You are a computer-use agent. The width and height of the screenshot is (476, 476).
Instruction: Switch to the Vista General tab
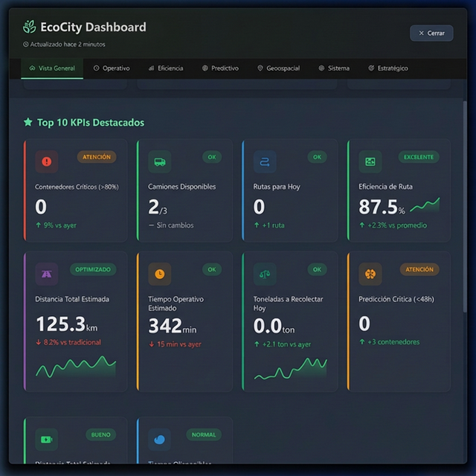pyautogui.click(x=52, y=68)
